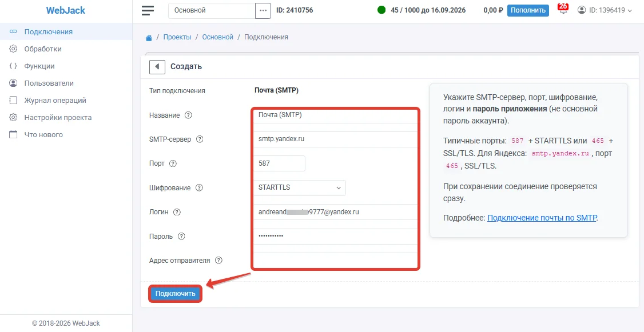This screenshot has height=332, width=644.
Task: Click help icon next to Порт
Action: (x=173, y=163)
